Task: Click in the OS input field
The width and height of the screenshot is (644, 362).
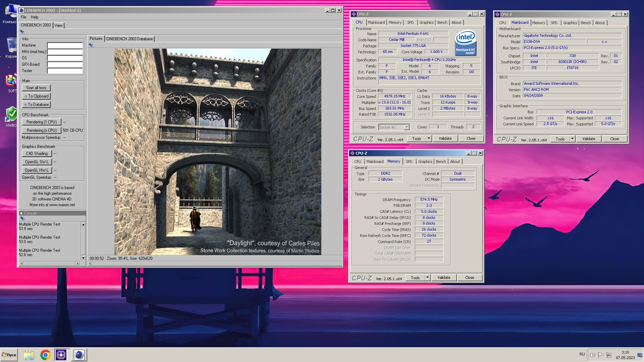Action: [x=65, y=58]
